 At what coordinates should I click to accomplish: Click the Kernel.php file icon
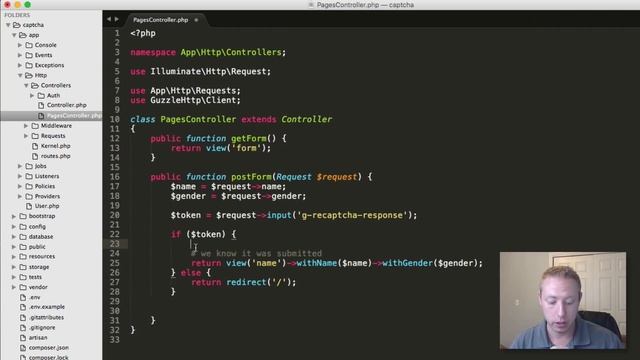35,146
